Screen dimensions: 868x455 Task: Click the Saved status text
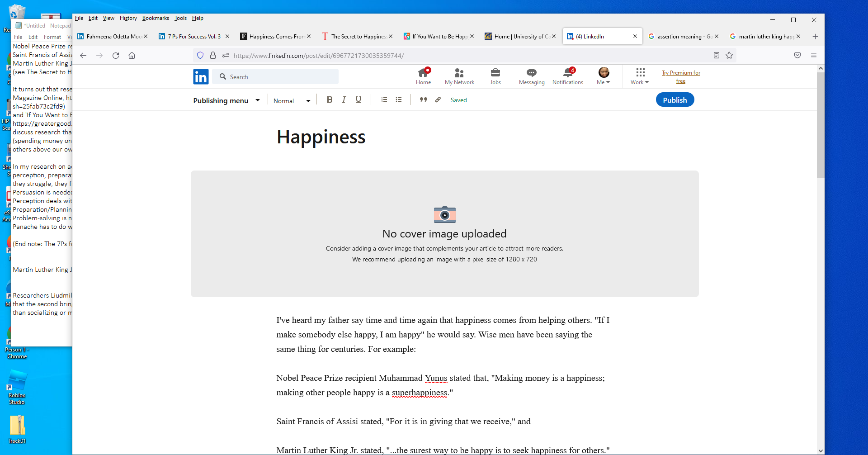click(x=458, y=100)
